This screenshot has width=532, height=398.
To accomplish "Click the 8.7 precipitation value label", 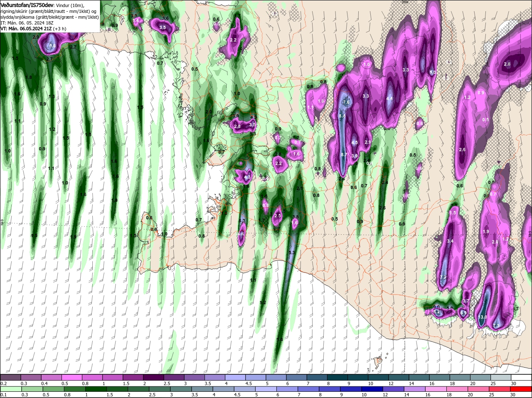I will 344,155.
